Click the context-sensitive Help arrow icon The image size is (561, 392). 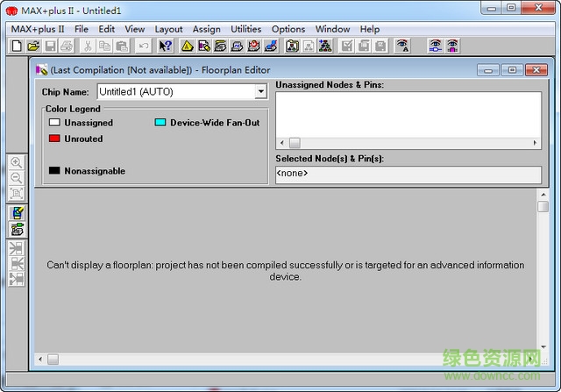tap(166, 46)
